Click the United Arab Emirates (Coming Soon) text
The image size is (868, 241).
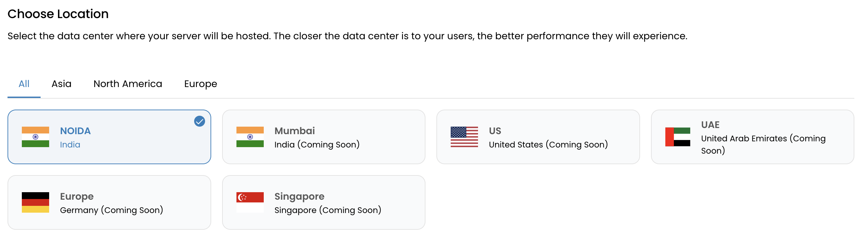[x=763, y=144]
